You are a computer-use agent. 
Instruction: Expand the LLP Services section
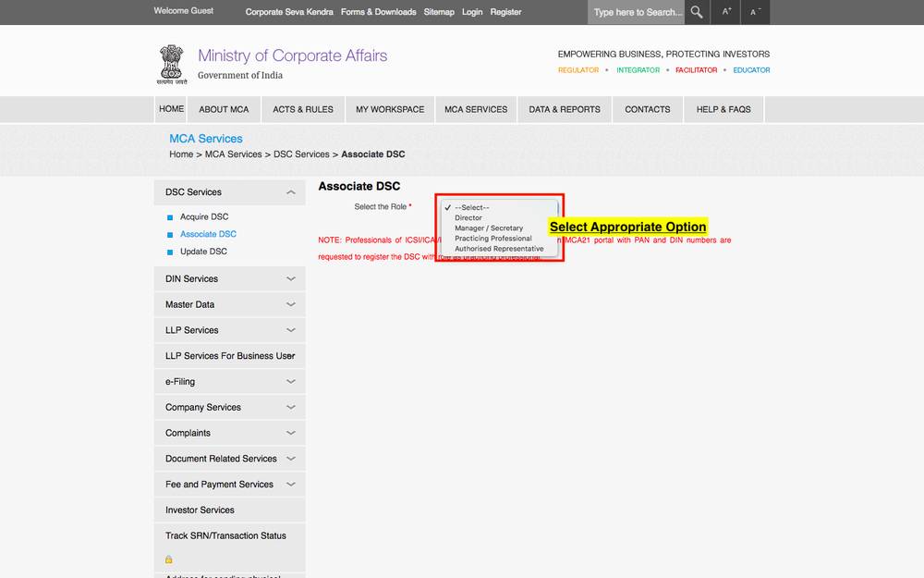(x=230, y=330)
